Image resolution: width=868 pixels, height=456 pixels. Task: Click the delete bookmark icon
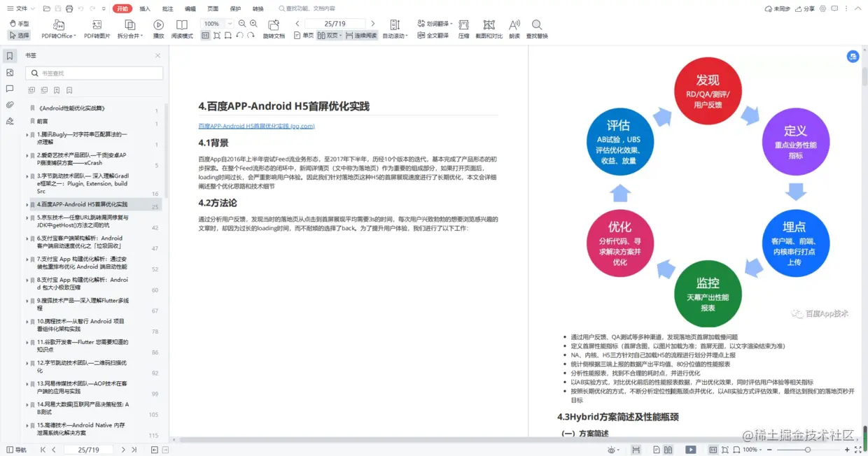(x=69, y=90)
